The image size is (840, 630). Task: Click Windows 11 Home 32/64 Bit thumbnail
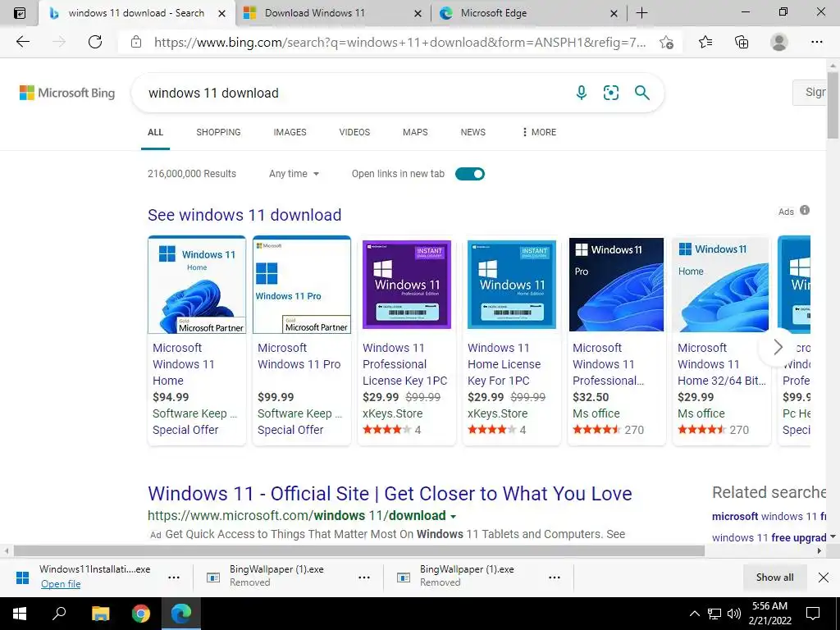point(720,285)
